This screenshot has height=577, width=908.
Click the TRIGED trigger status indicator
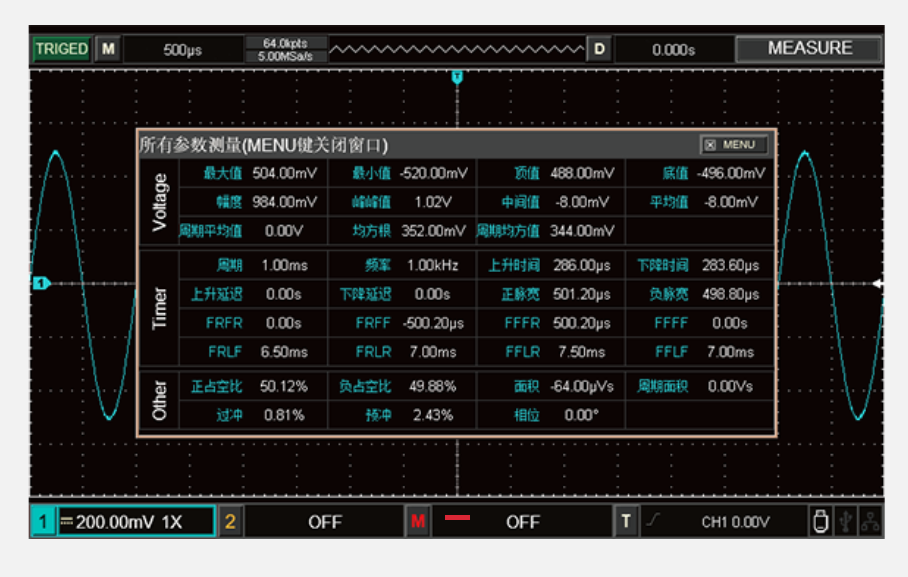point(61,49)
